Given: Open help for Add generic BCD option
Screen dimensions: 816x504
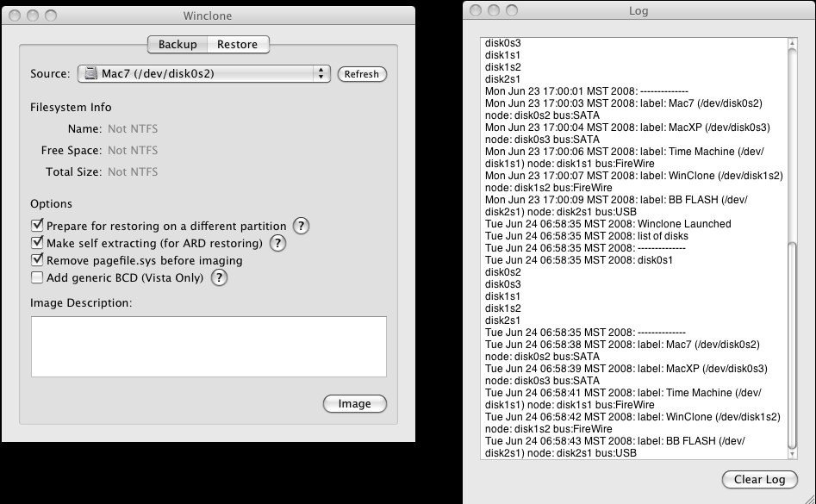Looking at the screenshot, I should click(x=219, y=277).
